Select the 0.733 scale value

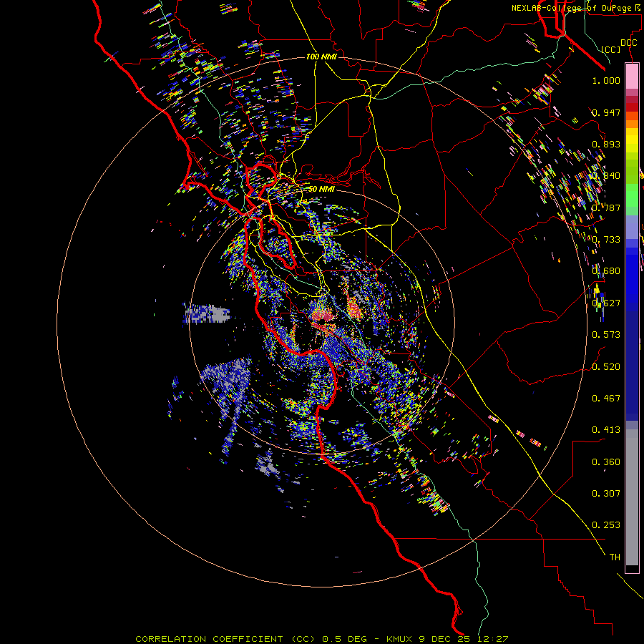pos(606,240)
